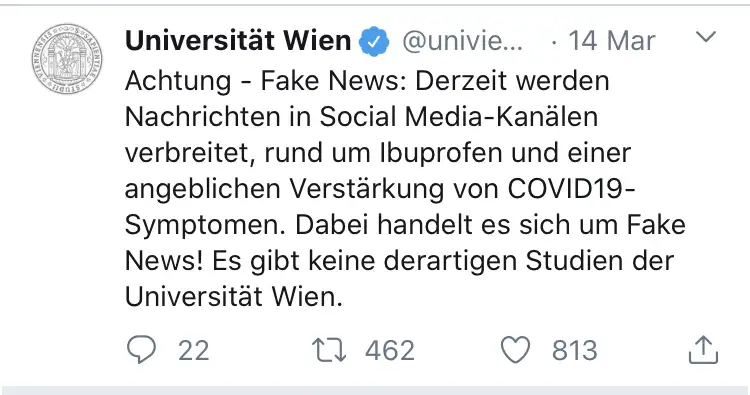The height and width of the screenshot is (395, 750).
Task: Click the reply speech bubble icon
Action: pos(141,350)
